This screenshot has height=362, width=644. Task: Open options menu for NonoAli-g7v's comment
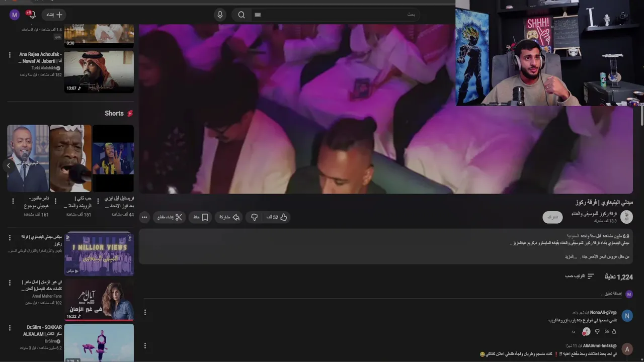(145, 312)
